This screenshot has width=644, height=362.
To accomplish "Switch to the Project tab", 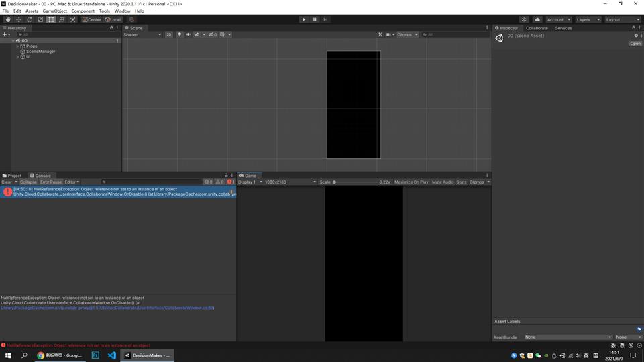I will (x=12, y=175).
